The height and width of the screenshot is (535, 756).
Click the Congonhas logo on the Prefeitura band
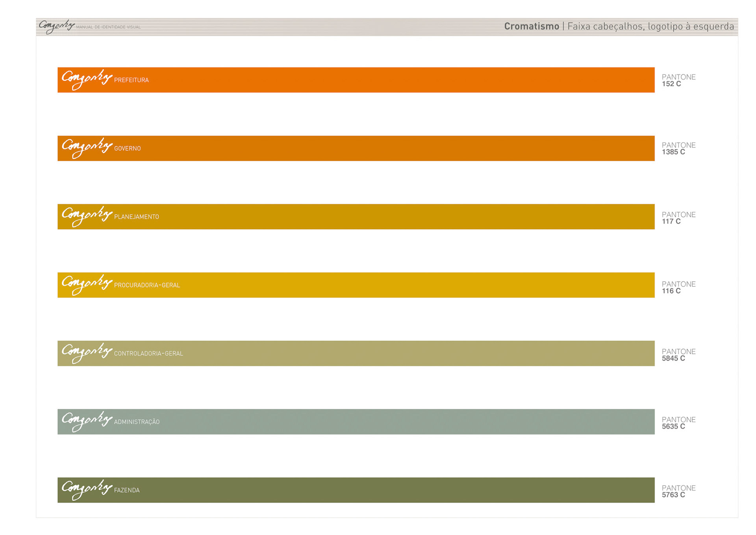87,80
